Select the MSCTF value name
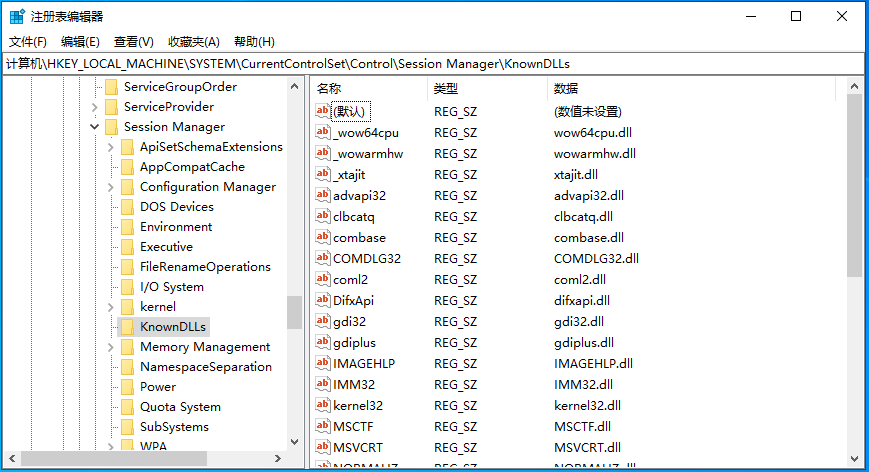This screenshot has height=472, width=869. 353,427
